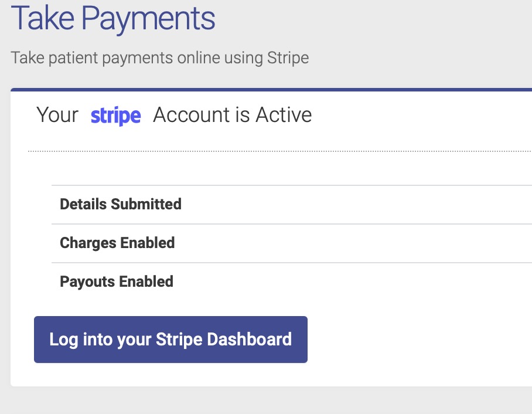The image size is (532, 414).
Task: Click the word 'Your' before the Stripe logo
Action: (x=57, y=115)
